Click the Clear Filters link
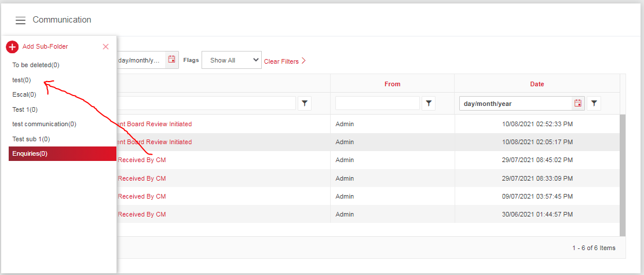This screenshot has width=644, height=275. click(284, 61)
